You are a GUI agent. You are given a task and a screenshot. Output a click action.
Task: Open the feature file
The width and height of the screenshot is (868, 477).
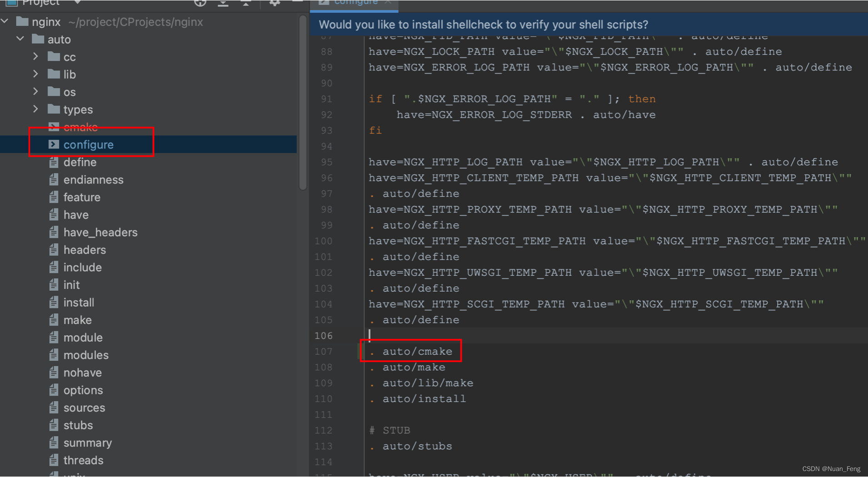[82, 197]
